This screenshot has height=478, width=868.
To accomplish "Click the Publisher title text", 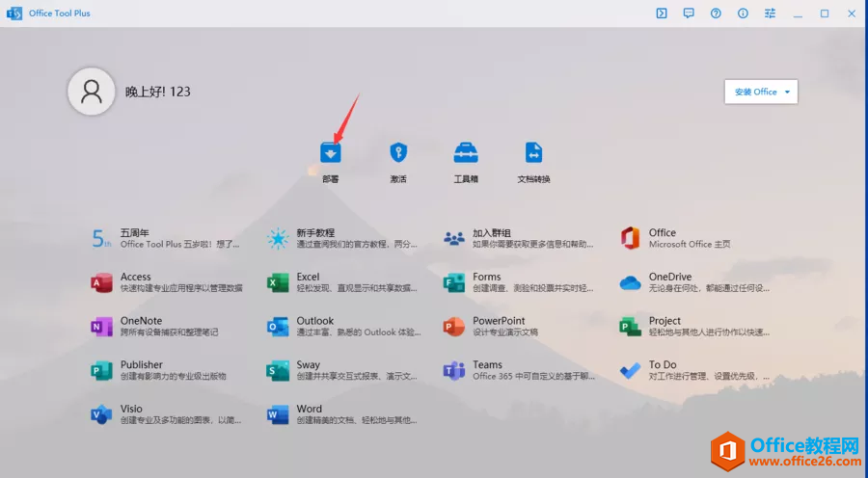I will click(x=142, y=364).
